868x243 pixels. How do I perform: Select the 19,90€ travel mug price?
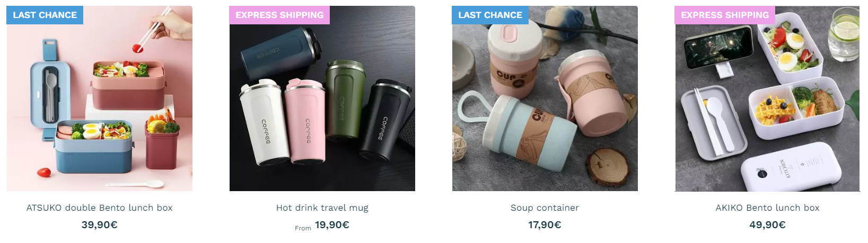coord(332,224)
